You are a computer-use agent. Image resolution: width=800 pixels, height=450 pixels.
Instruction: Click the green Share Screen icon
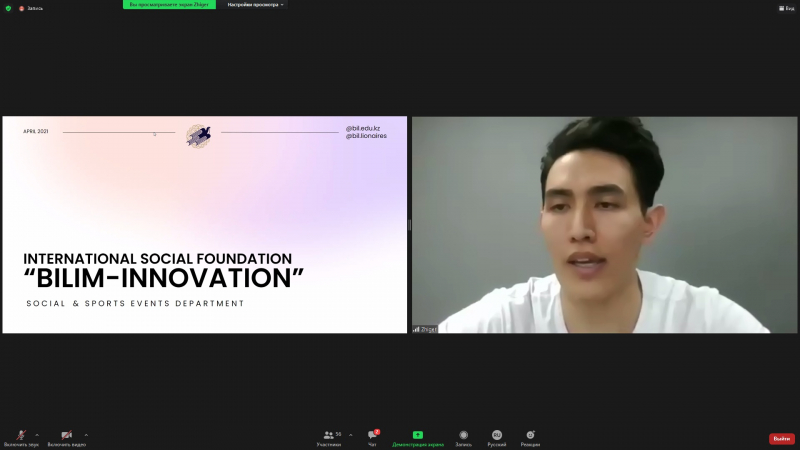pyautogui.click(x=417, y=435)
